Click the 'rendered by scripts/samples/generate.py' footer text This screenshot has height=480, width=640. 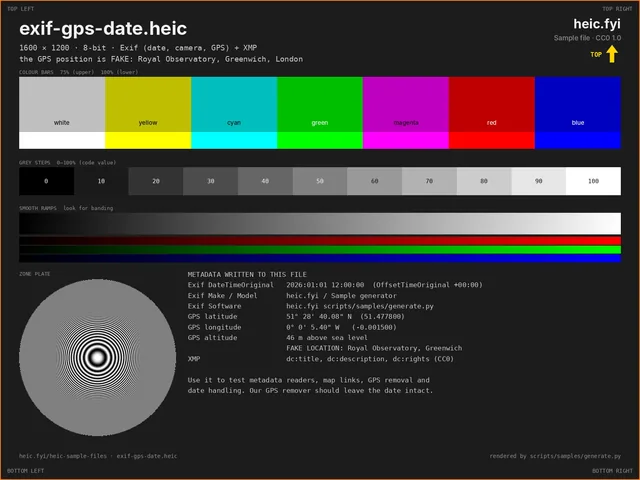coord(555,456)
